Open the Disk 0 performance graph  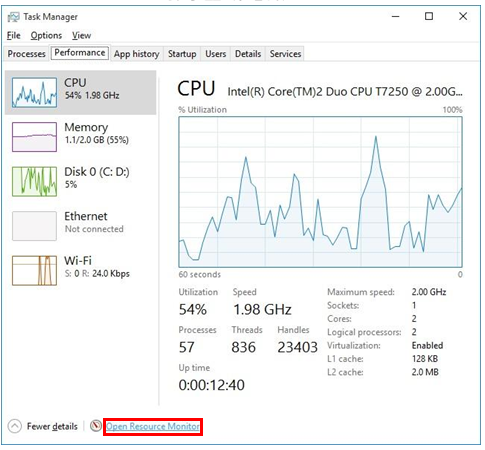(x=34, y=181)
